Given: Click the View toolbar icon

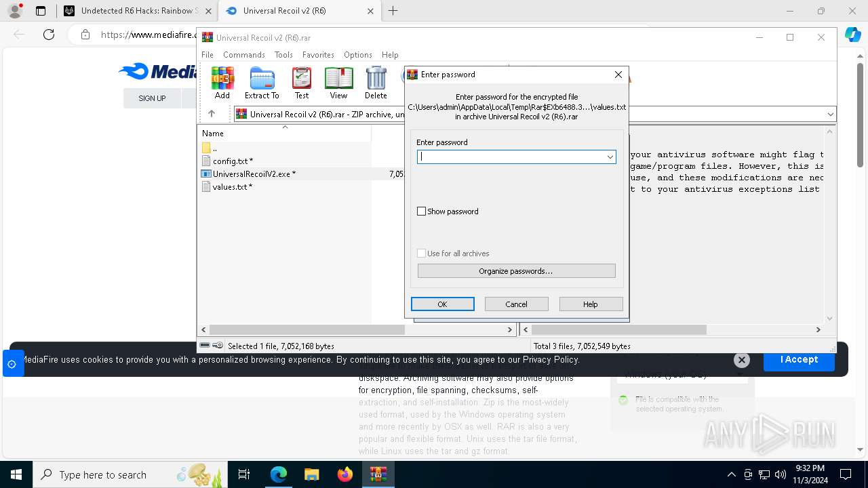Looking at the screenshot, I should click(338, 83).
